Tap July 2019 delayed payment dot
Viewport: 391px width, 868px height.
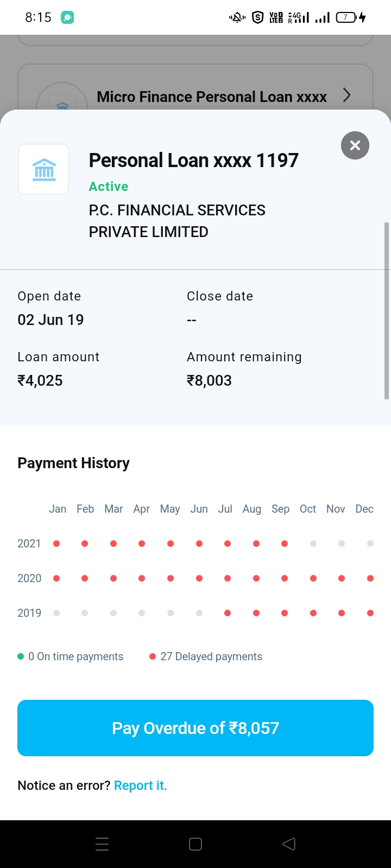pyautogui.click(x=228, y=613)
